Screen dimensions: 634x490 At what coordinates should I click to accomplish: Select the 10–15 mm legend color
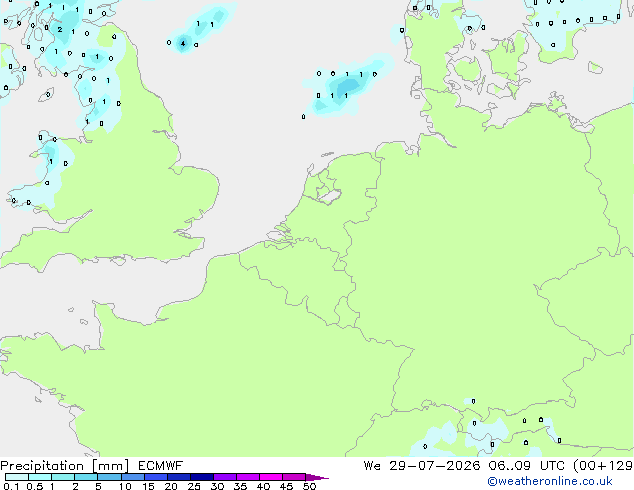pos(133,477)
